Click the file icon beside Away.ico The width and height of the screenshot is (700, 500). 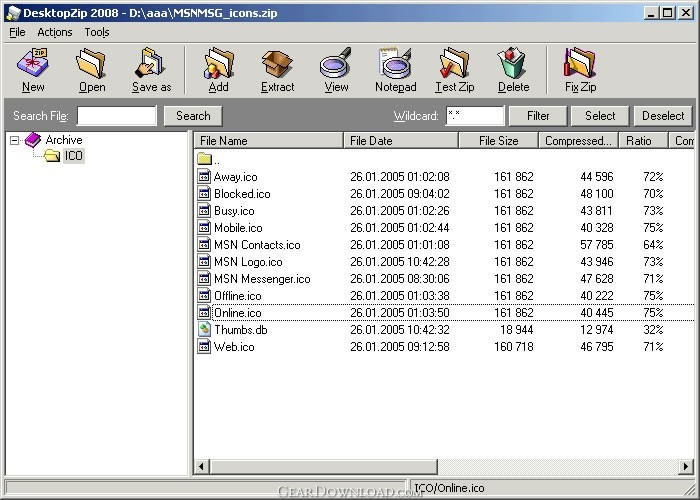tap(204, 176)
